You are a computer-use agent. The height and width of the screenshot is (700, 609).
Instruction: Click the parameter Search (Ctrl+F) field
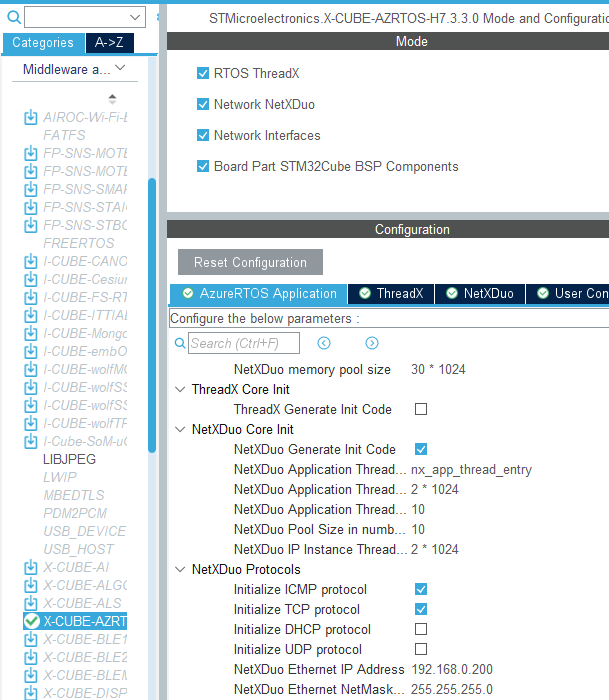click(244, 343)
